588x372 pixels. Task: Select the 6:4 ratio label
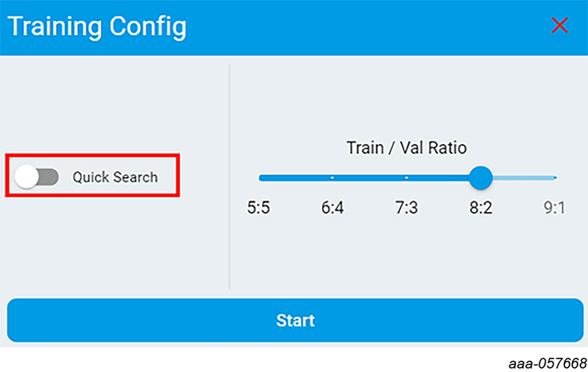click(x=332, y=208)
